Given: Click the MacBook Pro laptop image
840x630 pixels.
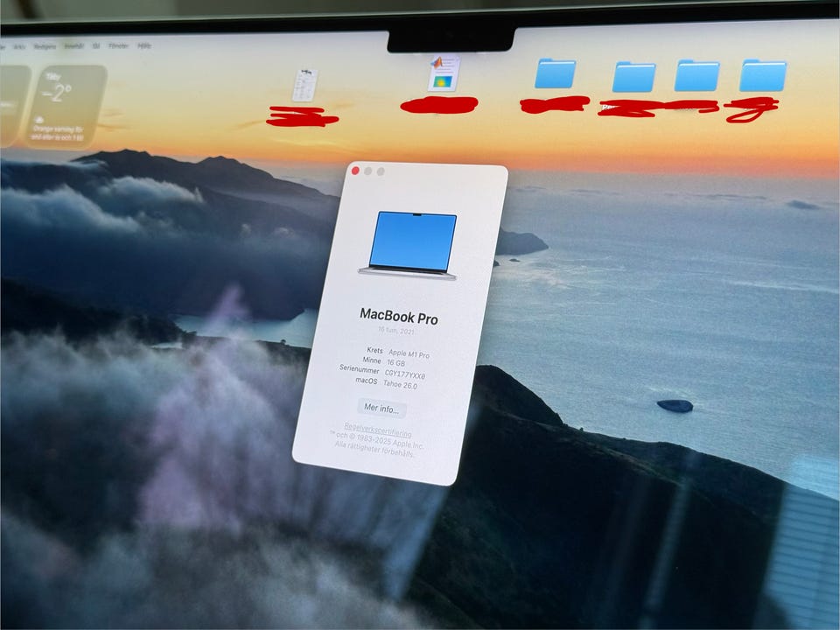Looking at the screenshot, I should click(x=409, y=246).
